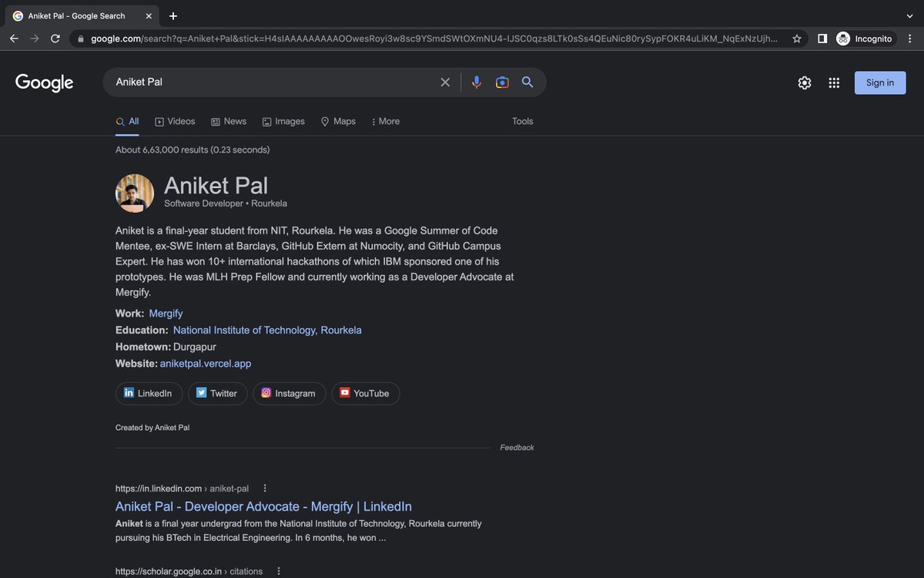Reload the page with refresh icon
Image resolution: width=924 pixels, height=578 pixels.
point(55,39)
